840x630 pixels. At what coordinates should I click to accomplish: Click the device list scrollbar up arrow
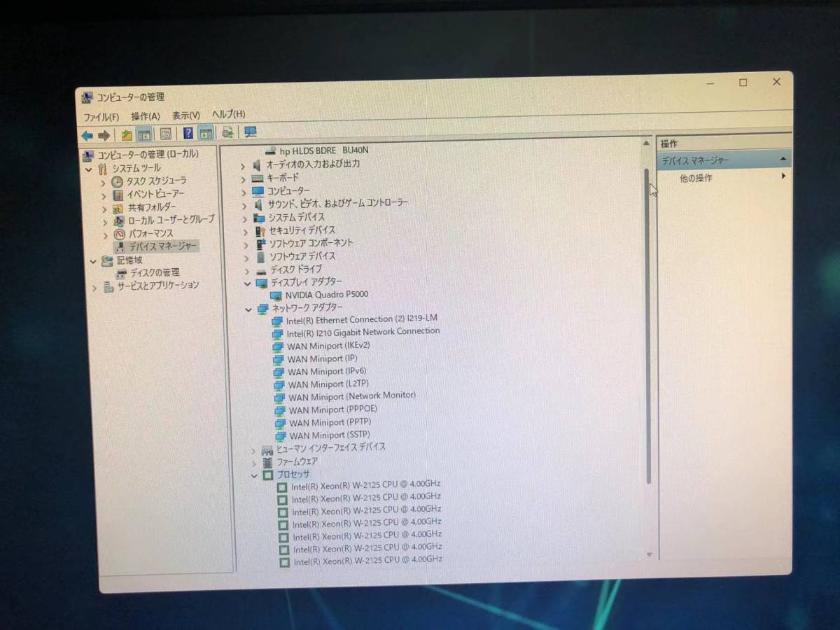point(646,143)
